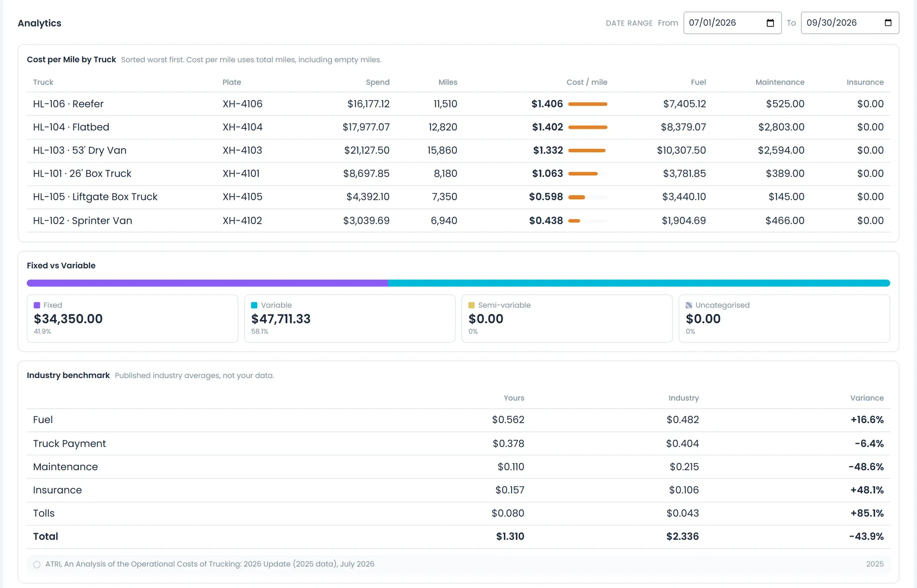Image resolution: width=917 pixels, height=588 pixels.
Task: Click the purple fixed segment of the bar
Action: (207, 283)
